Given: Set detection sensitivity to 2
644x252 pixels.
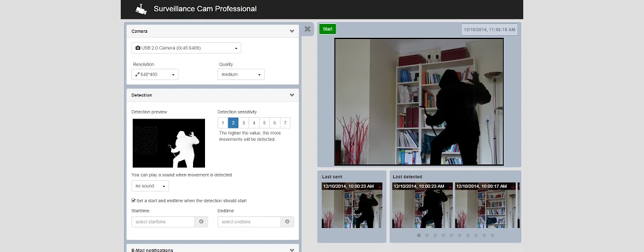Looking at the screenshot, I should coord(233,123).
